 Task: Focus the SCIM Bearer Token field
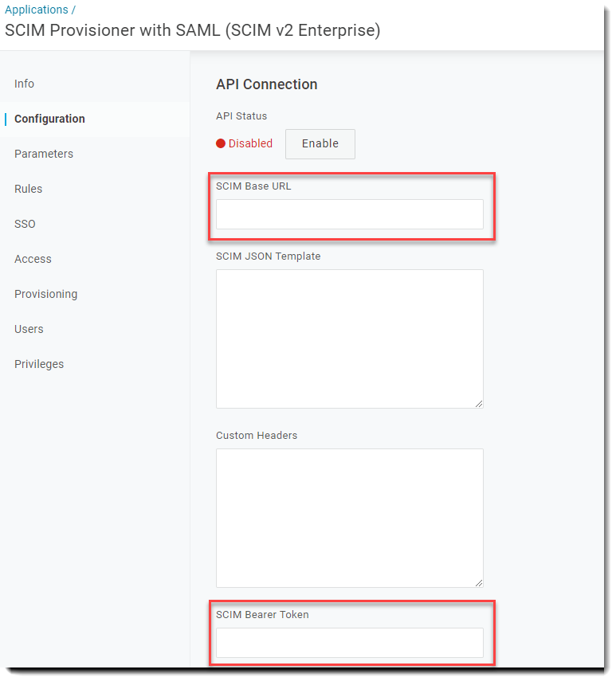(350, 643)
